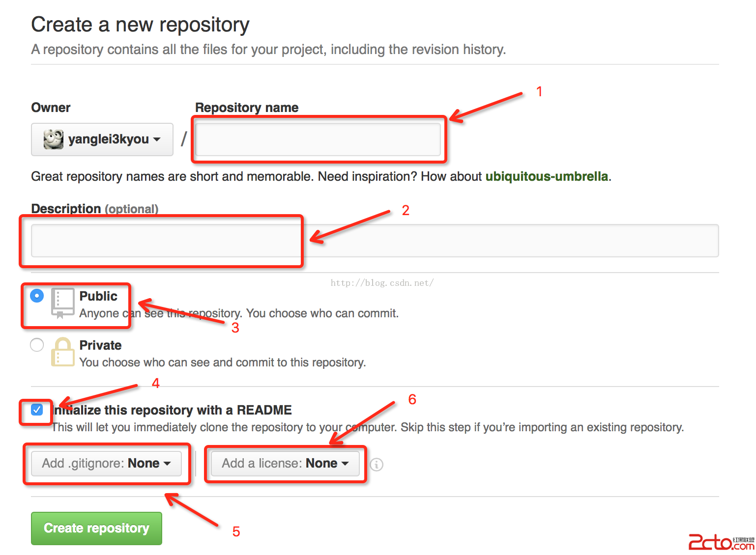The image size is (756, 555).
Task: Expand the Add .gitignore dropdown
Action: point(106,463)
